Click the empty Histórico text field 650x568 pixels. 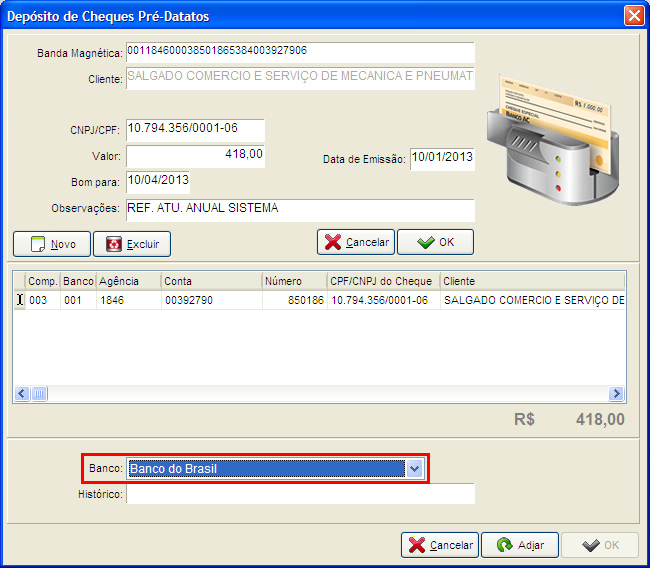pyautogui.click(x=300, y=494)
